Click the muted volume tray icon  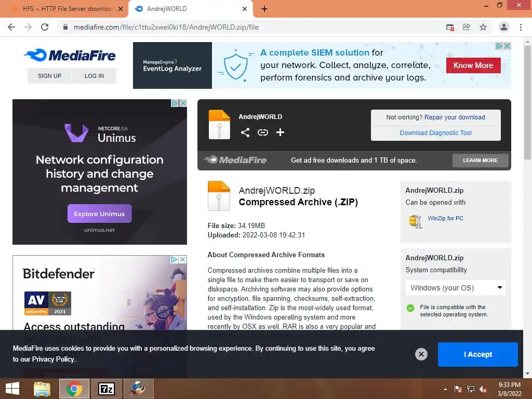click(x=483, y=389)
